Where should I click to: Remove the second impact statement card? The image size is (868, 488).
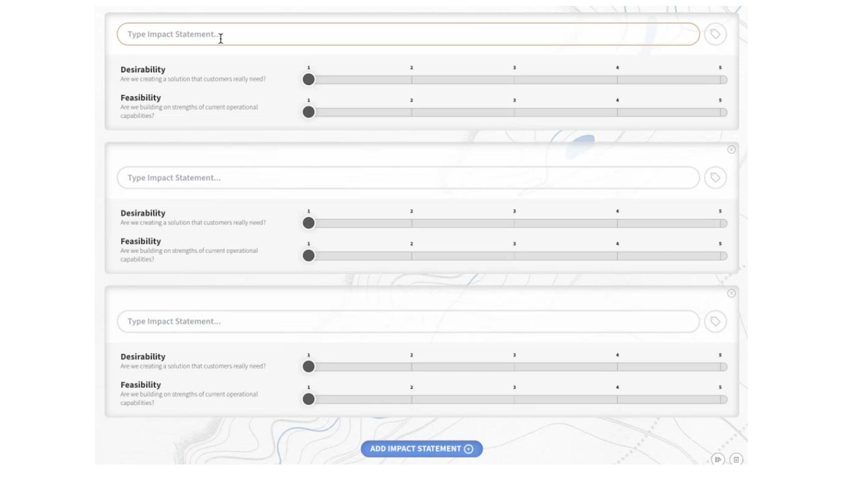click(x=731, y=150)
